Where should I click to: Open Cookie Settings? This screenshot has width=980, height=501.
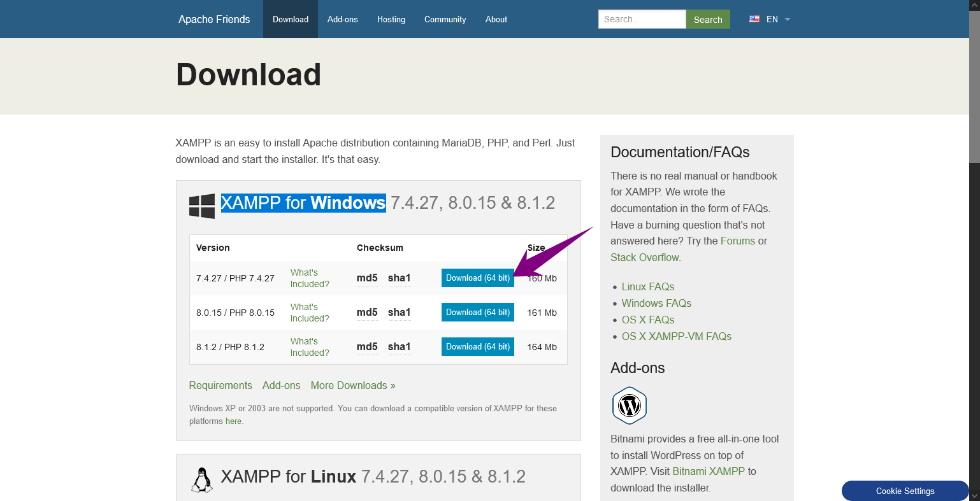905,491
